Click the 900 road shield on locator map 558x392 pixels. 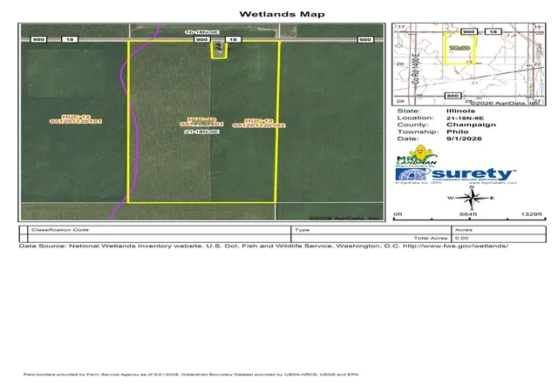click(469, 31)
